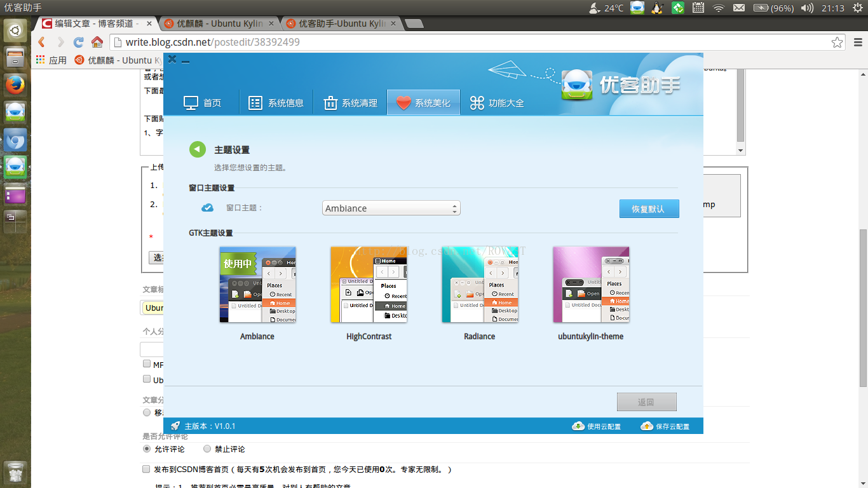Click the 优客助手 tray icon in top panel
The height and width of the screenshot is (488, 868).
[637, 8]
